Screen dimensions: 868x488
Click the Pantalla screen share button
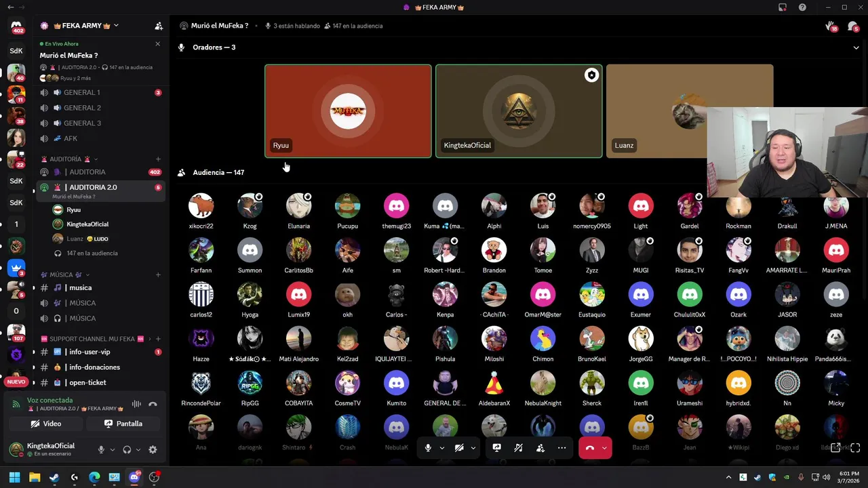123,424
